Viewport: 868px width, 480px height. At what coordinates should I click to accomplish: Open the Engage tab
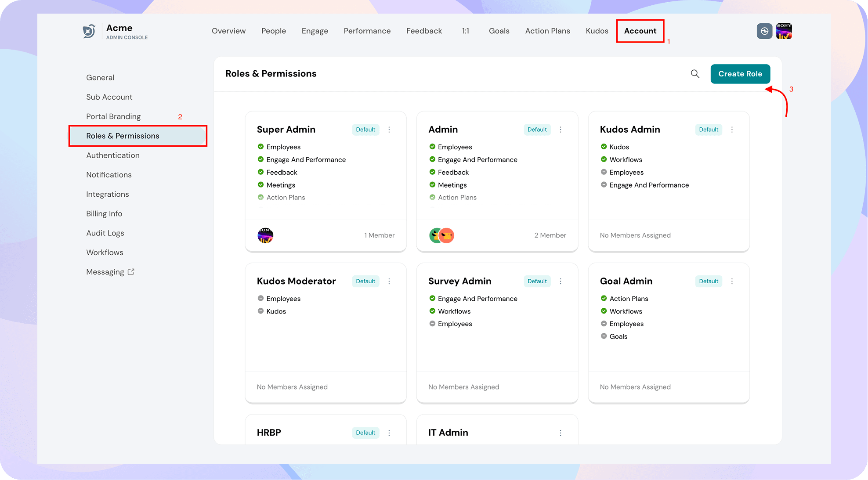pos(315,31)
